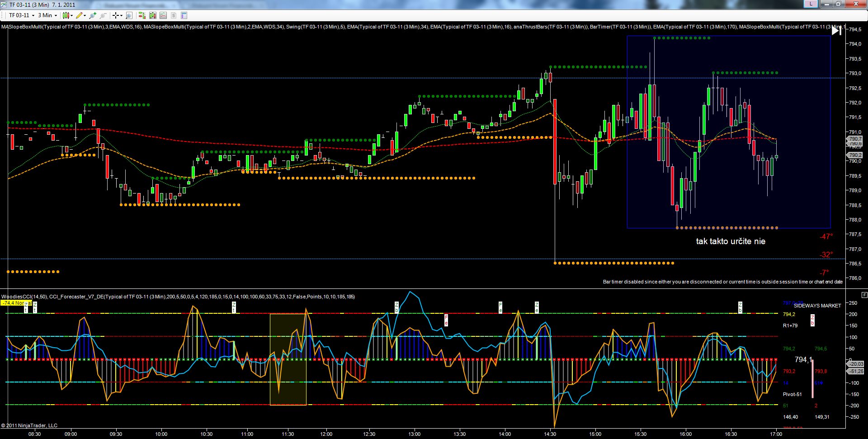Screen dimensions: 868x439
Task: Open the cursor type dropdown arrow
Action: tap(121, 15)
